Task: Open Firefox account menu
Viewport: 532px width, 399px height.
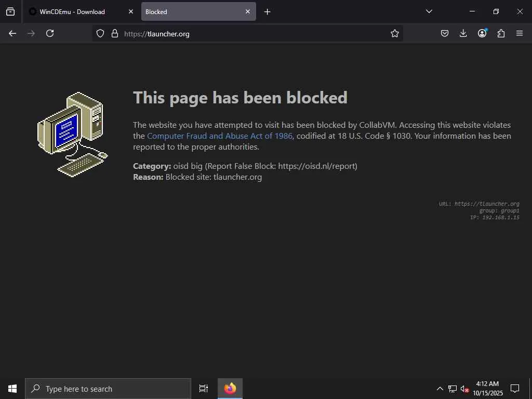Action: (482, 33)
